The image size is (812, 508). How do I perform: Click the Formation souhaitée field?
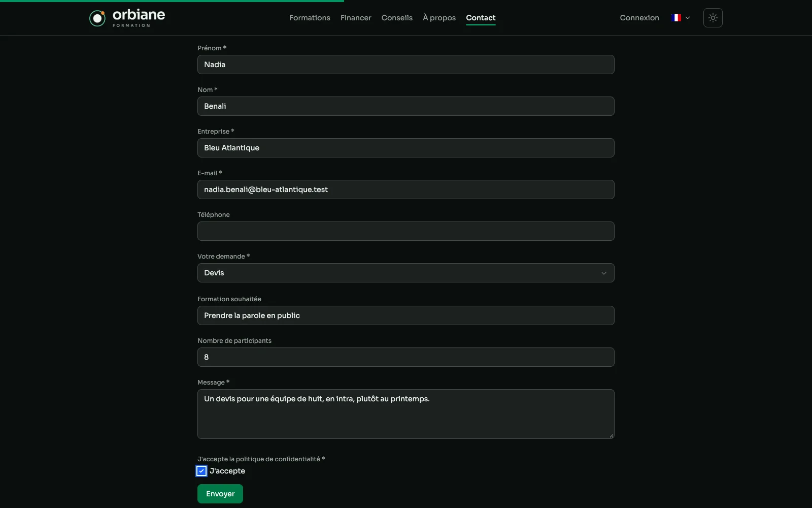[405, 315]
